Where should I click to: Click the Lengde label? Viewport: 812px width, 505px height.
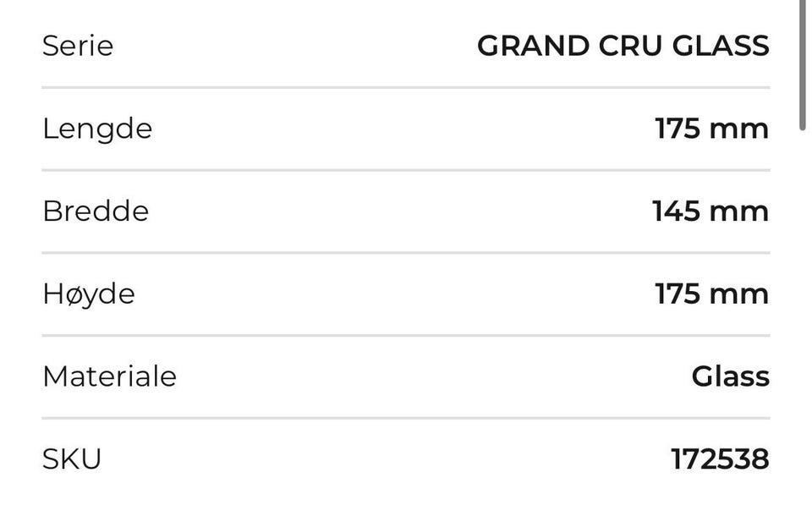click(x=97, y=129)
